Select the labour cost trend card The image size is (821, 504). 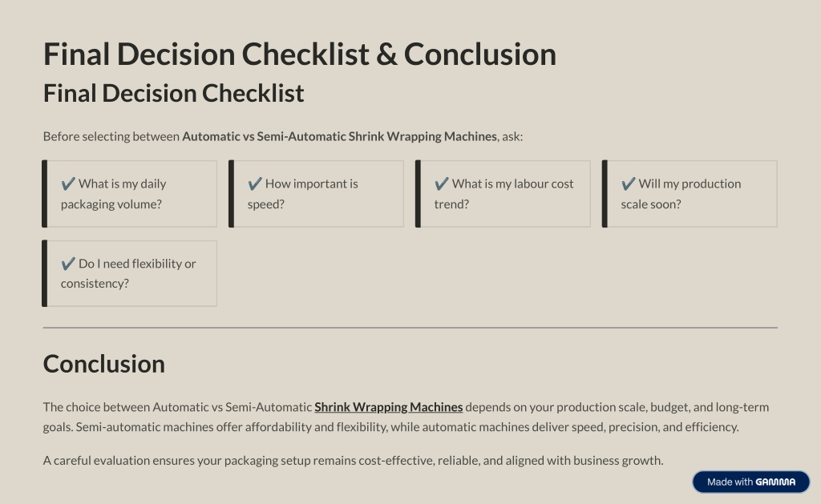(503, 194)
